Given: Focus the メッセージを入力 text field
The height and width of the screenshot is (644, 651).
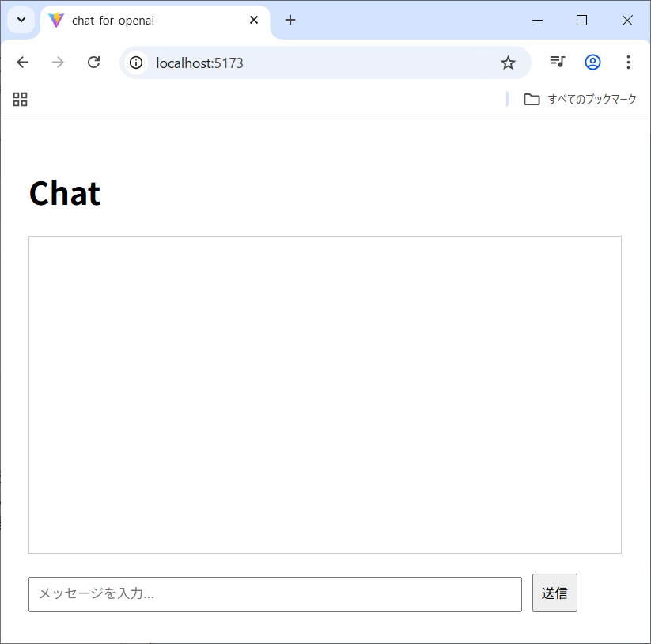Looking at the screenshot, I should click(274, 593).
